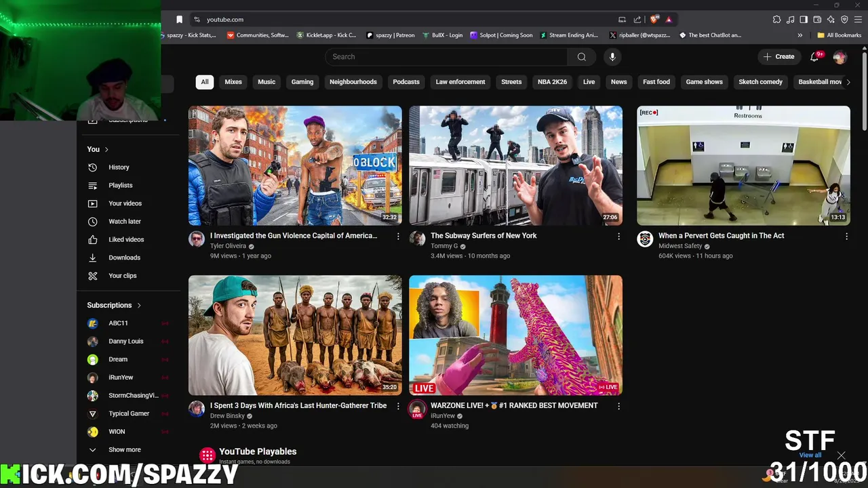Open options for Pervert Gets Caught video
The height and width of the screenshot is (488, 868).
click(846, 237)
